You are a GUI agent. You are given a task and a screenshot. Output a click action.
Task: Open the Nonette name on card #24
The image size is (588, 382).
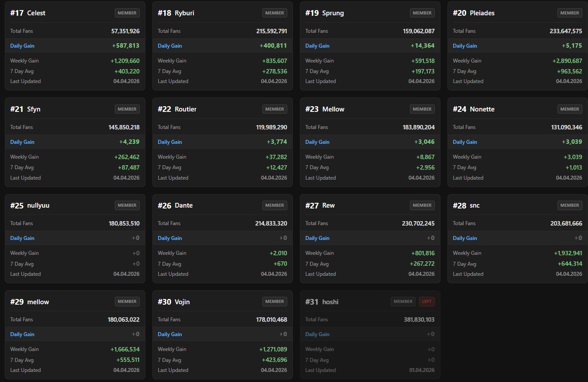482,109
